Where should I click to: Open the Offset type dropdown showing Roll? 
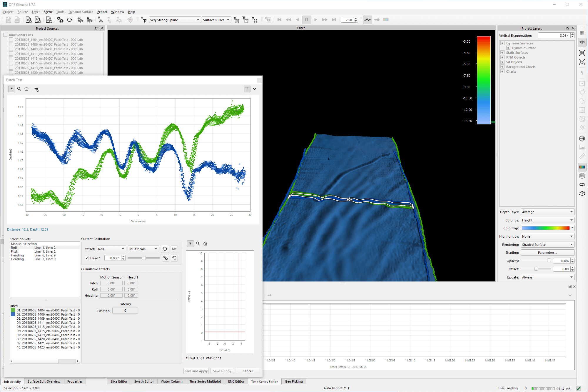click(x=111, y=249)
